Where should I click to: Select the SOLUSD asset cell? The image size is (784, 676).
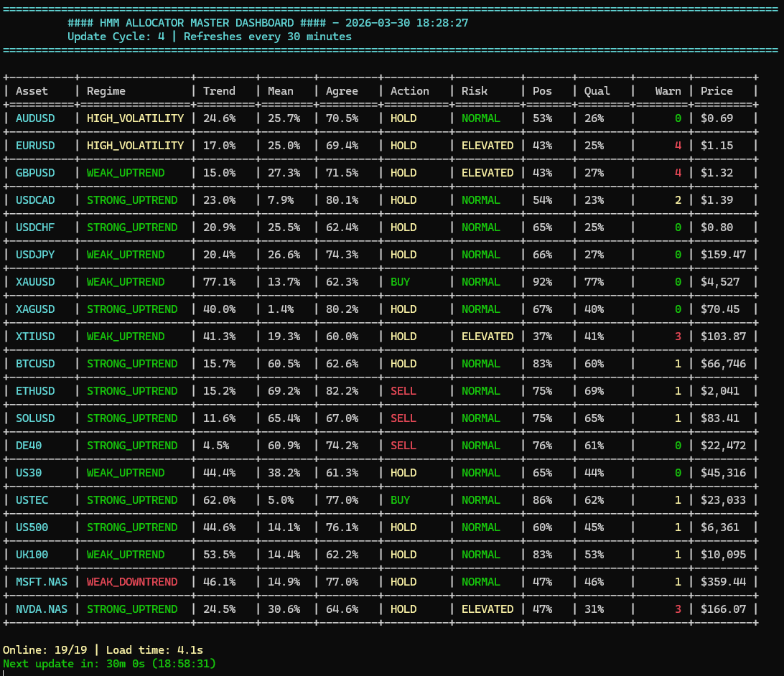(x=35, y=418)
